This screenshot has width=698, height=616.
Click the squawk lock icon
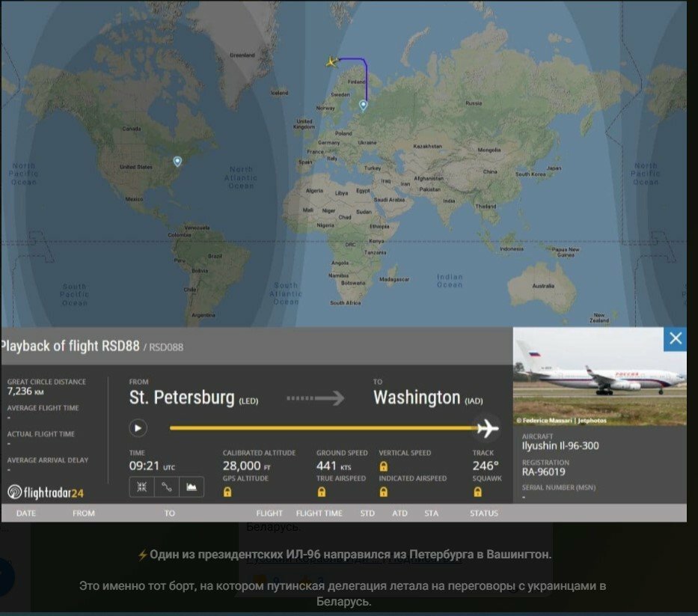coord(477,492)
